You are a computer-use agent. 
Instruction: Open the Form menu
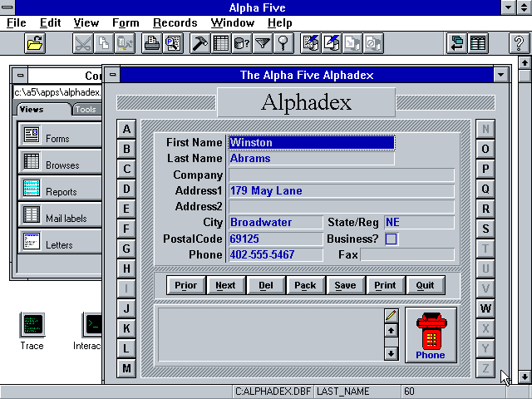(126, 22)
